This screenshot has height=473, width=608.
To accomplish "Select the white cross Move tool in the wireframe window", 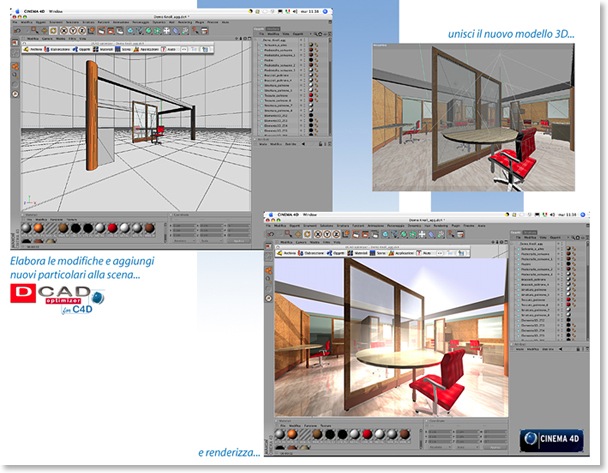I will tap(167, 31).
